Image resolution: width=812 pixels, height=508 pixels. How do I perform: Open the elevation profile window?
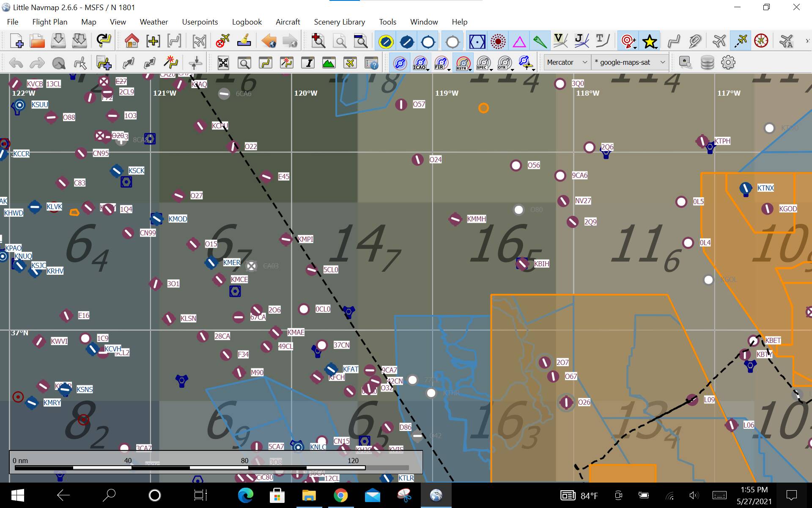329,63
